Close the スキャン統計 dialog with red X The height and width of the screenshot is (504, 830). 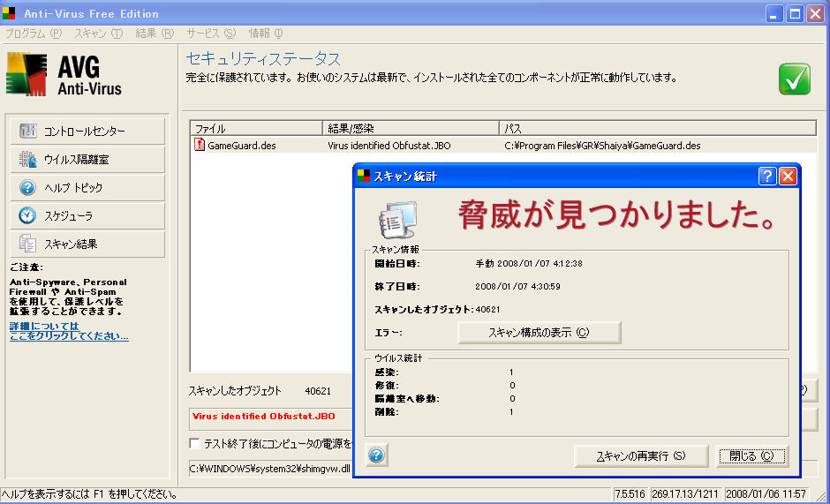788,176
